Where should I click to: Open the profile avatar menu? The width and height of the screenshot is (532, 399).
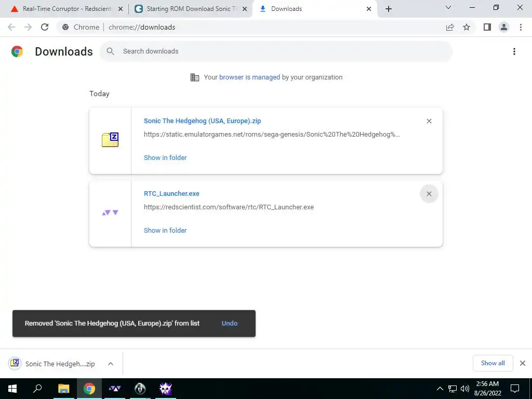[504, 27]
